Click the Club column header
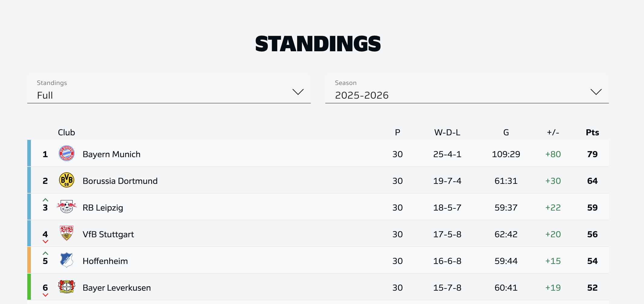644x304 pixels. pyautogui.click(x=66, y=133)
